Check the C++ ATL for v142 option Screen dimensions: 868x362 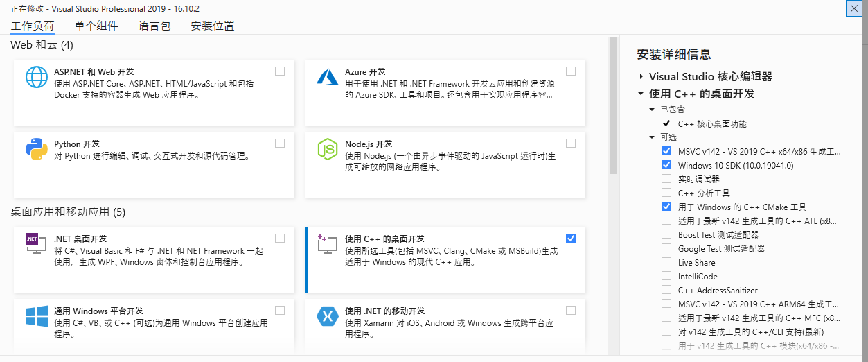[666, 221]
